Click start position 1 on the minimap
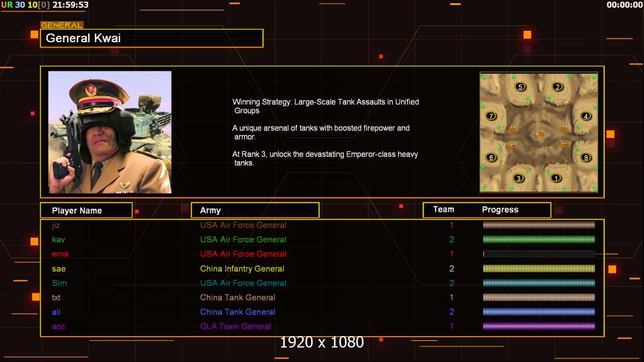The width and height of the screenshot is (644, 362). click(556, 179)
